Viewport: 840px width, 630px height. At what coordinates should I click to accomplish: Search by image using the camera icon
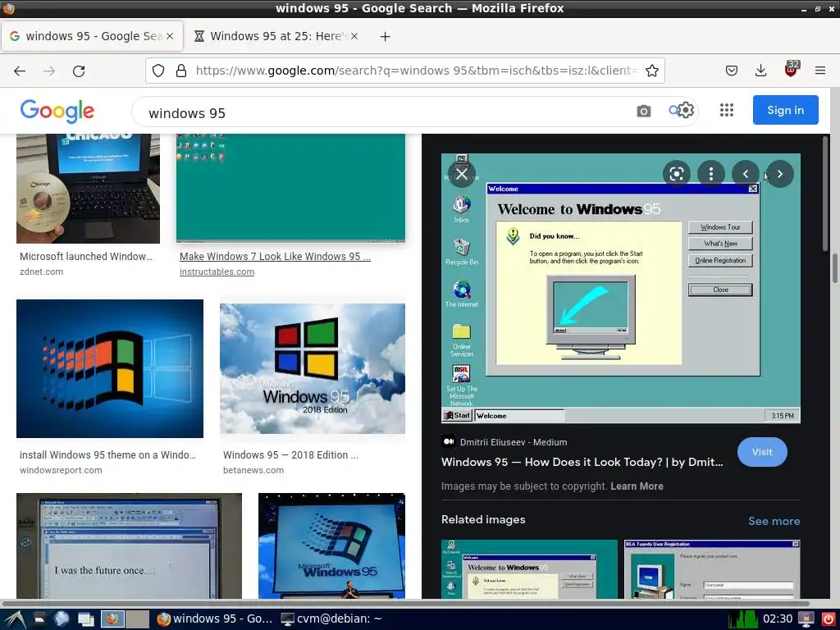[x=643, y=111]
